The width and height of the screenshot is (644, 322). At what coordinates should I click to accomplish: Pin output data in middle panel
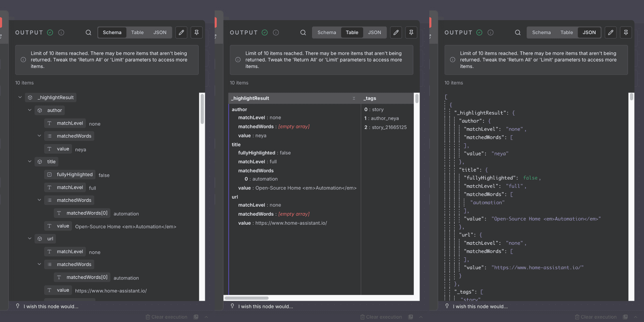[411, 32]
